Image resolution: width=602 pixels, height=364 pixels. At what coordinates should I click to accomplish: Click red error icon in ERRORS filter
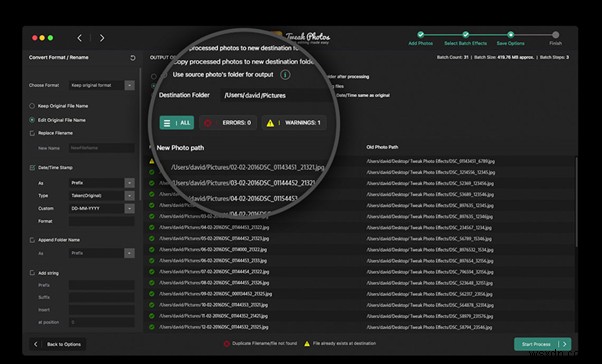tap(208, 123)
